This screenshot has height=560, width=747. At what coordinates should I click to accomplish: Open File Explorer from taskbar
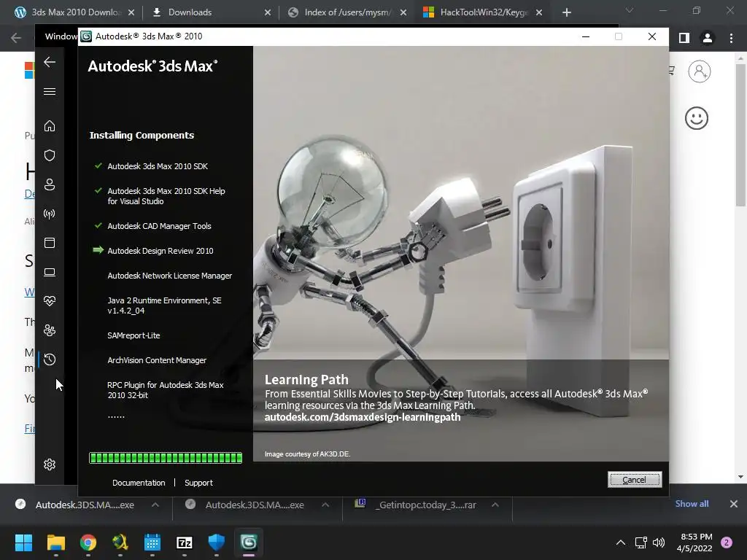point(55,542)
